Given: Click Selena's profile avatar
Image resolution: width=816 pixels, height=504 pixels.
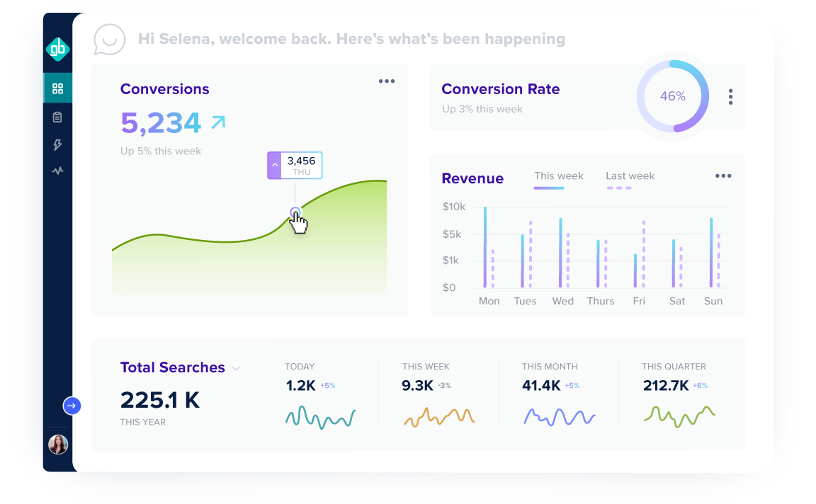Looking at the screenshot, I should pos(58,445).
